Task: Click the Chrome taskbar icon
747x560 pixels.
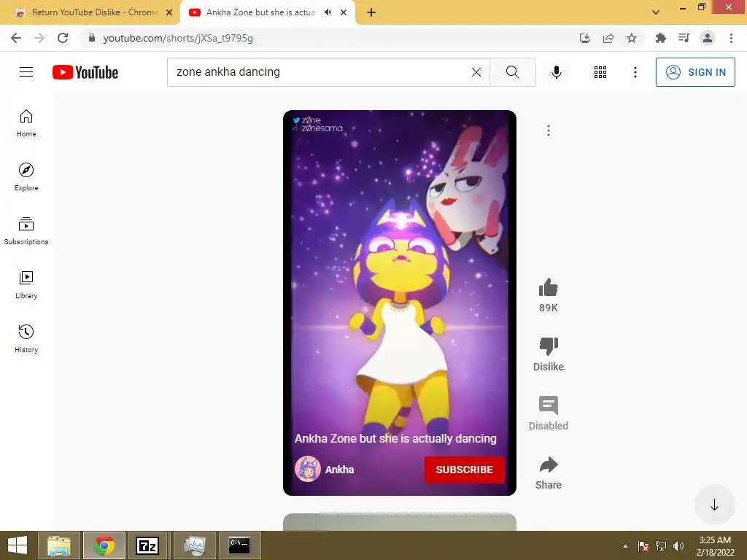Action: 104,545
